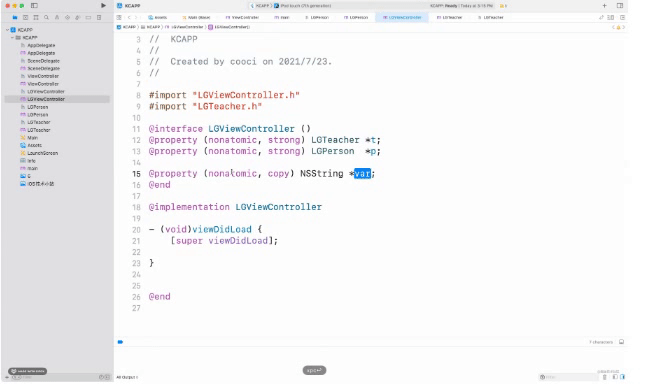Select the iOS folder in navigator
This screenshot has width=650, height=384.
(x=37, y=184)
